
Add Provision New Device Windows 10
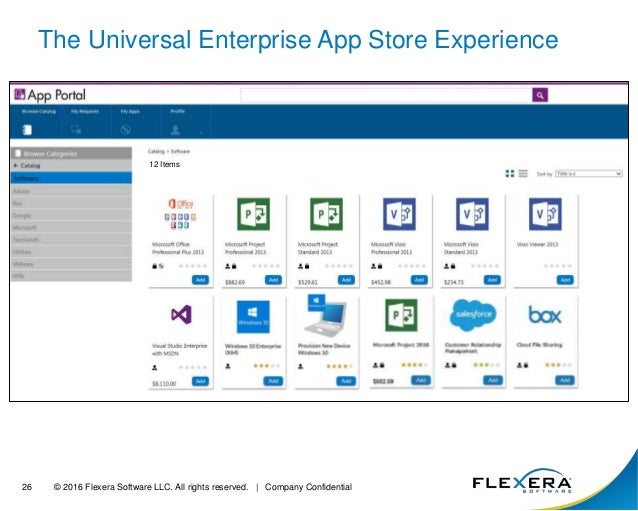click(346, 381)
